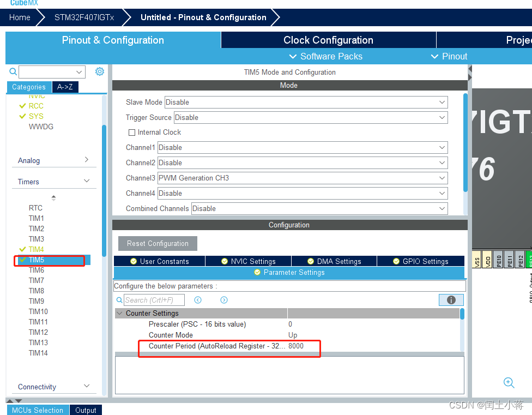Click the Mode panel vertical scrollbar

pyautogui.click(x=465, y=142)
